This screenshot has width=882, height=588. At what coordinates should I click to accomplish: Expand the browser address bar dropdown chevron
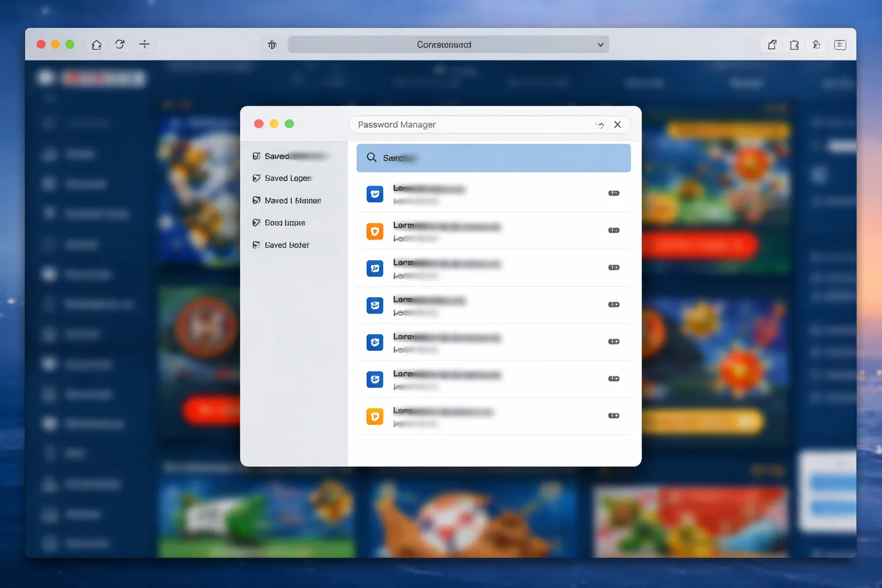point(601,45)
